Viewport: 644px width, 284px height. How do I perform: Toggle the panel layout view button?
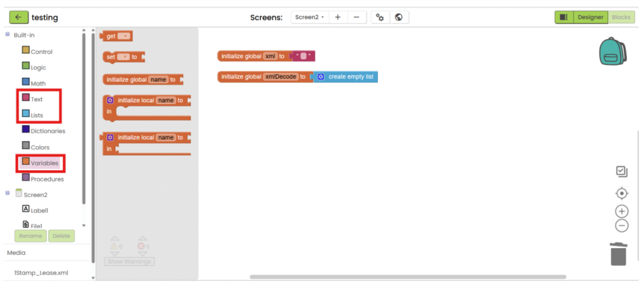(563, 17)
